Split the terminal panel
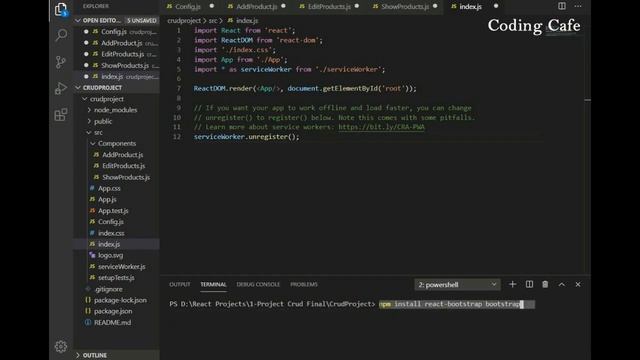 529,284
